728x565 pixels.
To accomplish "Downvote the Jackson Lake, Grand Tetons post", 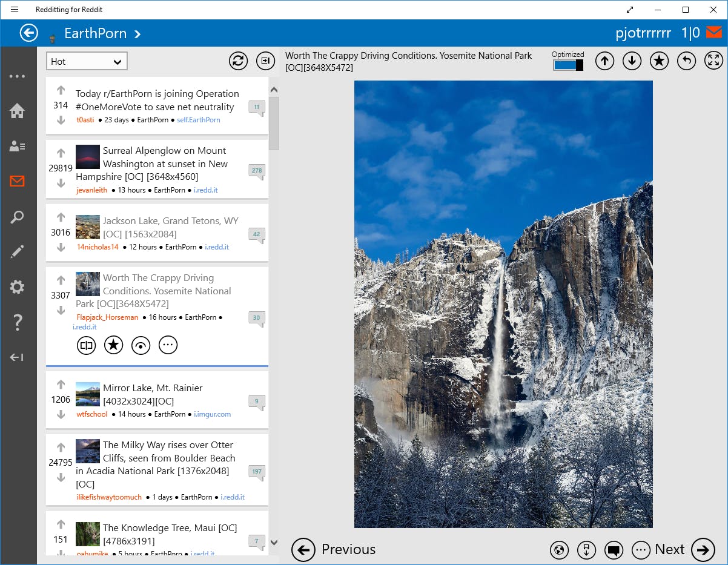I will click(61, 247).
